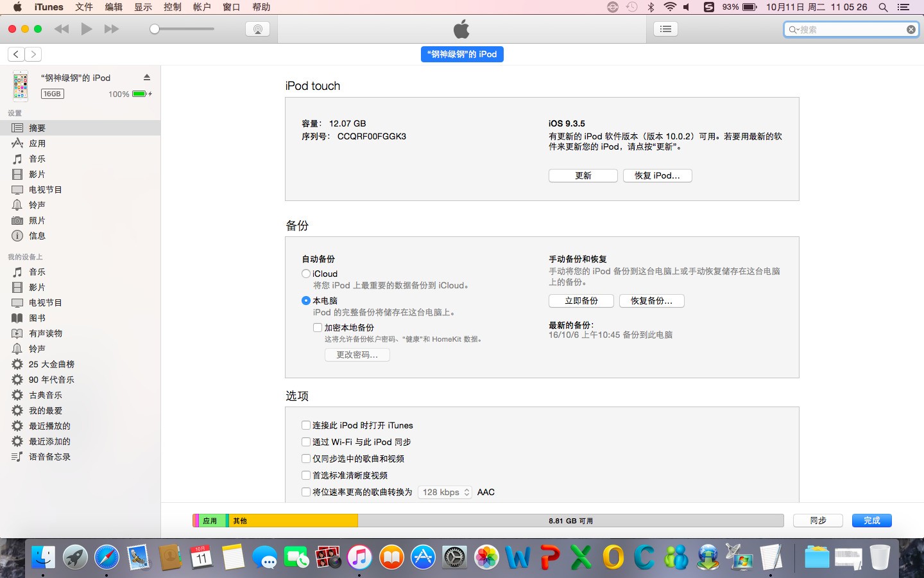The image size is (924, 578).
Task: Select the 我的最爱 smart playlist
Action: (x=80, y=410)
